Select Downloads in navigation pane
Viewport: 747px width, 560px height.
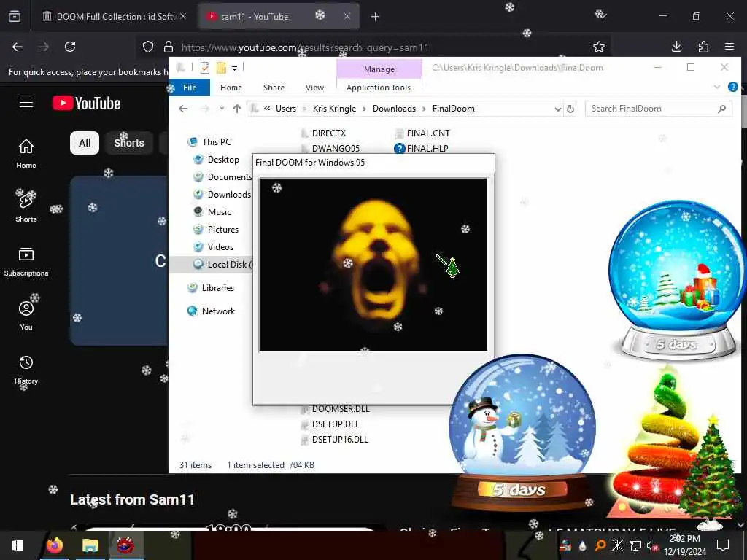pyautogui.click(x=228, y=194)
